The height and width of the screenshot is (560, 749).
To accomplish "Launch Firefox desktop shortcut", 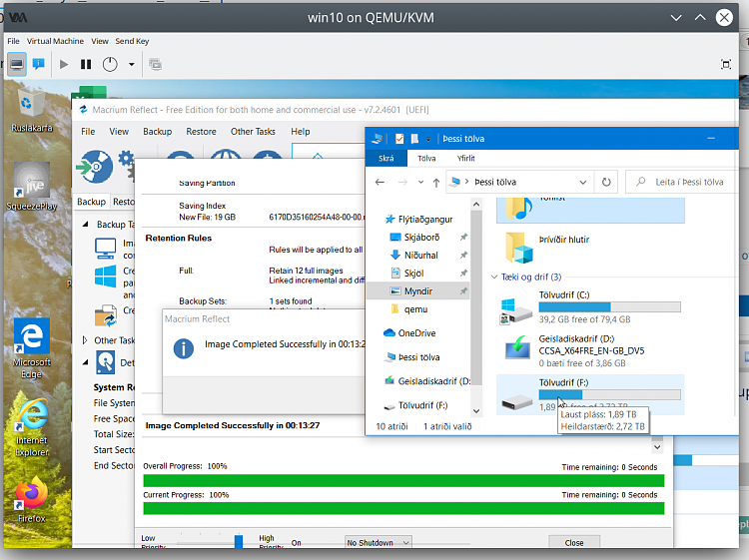I will pyautogui.click(x=32, y=499).
